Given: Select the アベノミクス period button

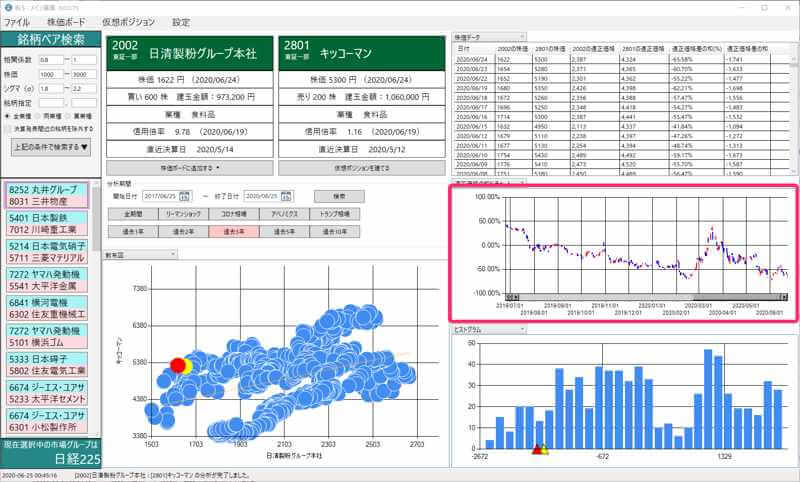Looking at the screenshot, I should tap(284, 214).
